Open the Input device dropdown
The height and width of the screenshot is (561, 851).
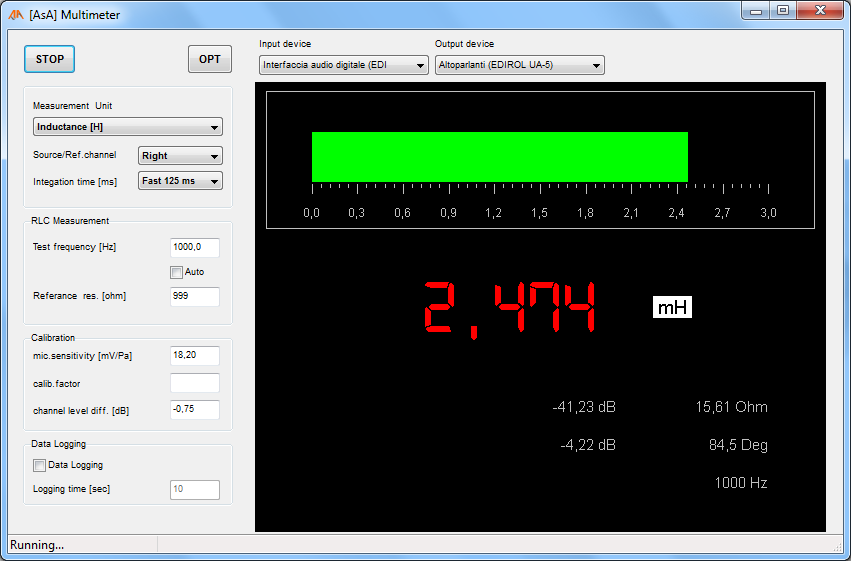(344, 65)
